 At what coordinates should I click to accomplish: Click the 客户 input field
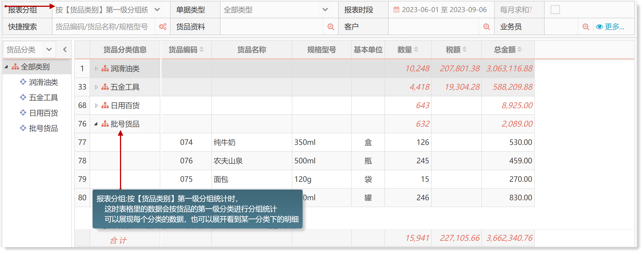pos(434,27)
